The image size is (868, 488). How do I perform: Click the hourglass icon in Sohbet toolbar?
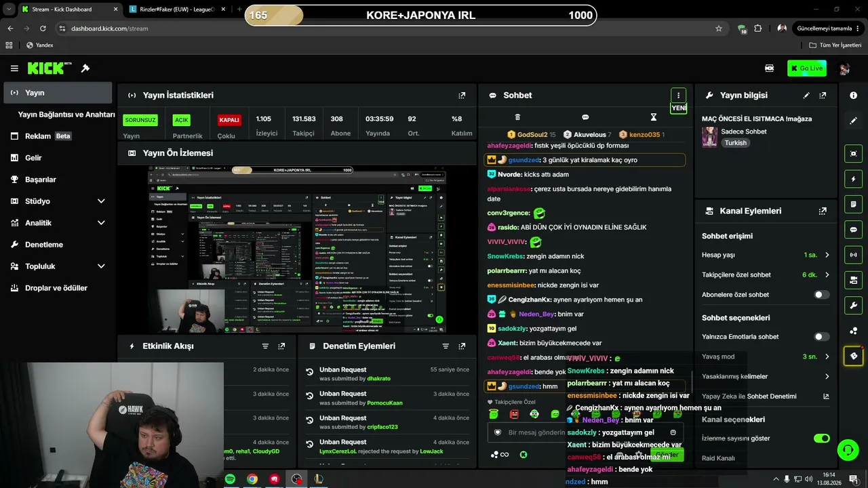(654, 117)
